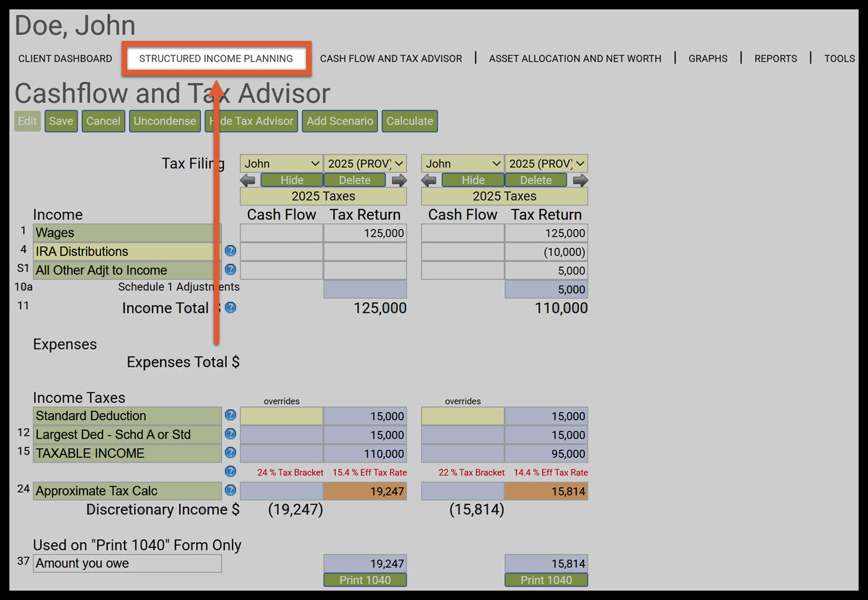The width and height of the screenshot is (868, 600).
Task: Open help icon beside tax bracket line
Action: click(x=231, y=472)
